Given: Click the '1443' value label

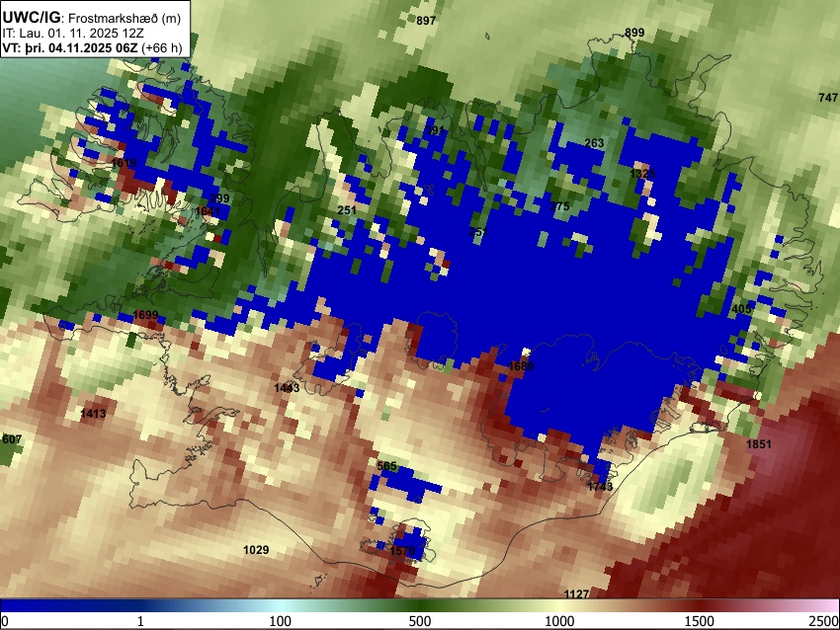Looking at the screenshot, I should [x=287, y=387].
